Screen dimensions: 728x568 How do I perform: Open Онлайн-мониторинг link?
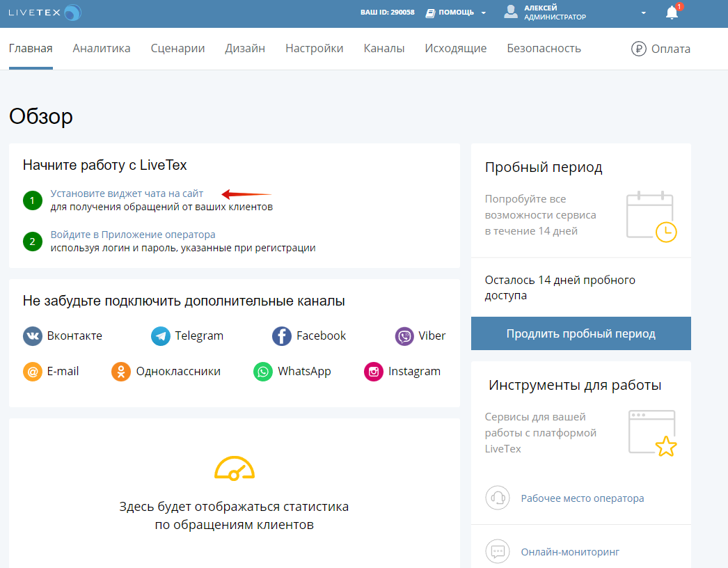tap(570, 552)
